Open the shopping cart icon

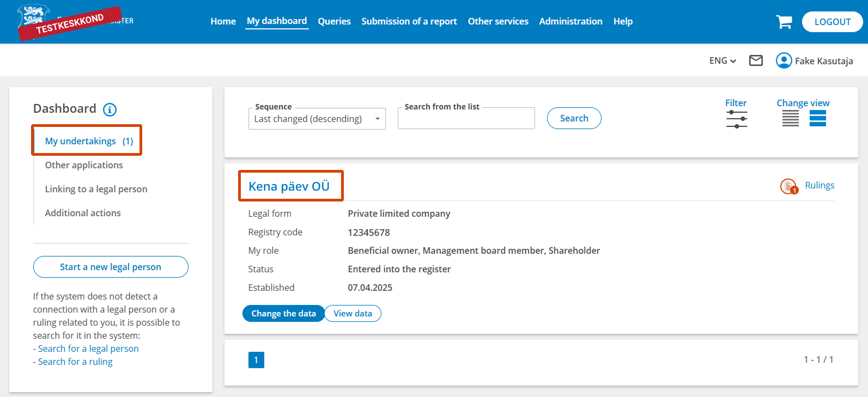coord(784,22)
